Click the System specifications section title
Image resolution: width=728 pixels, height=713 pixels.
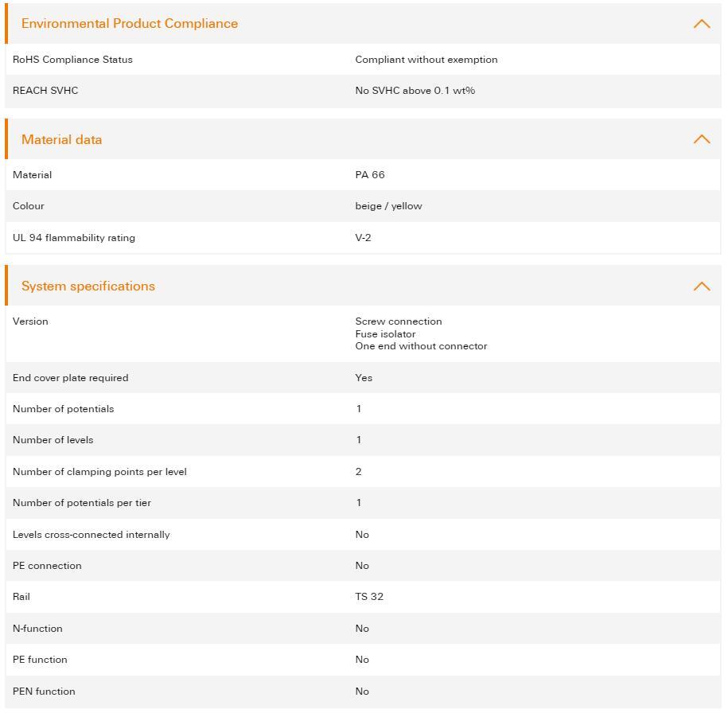click(x=88, y=286)
